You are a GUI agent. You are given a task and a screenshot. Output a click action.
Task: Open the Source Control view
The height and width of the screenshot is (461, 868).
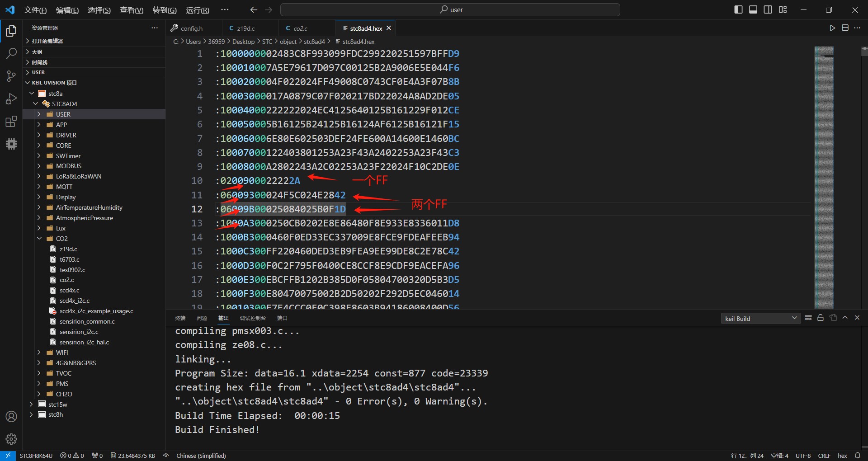pyautogui.click(x=11, y=76)
